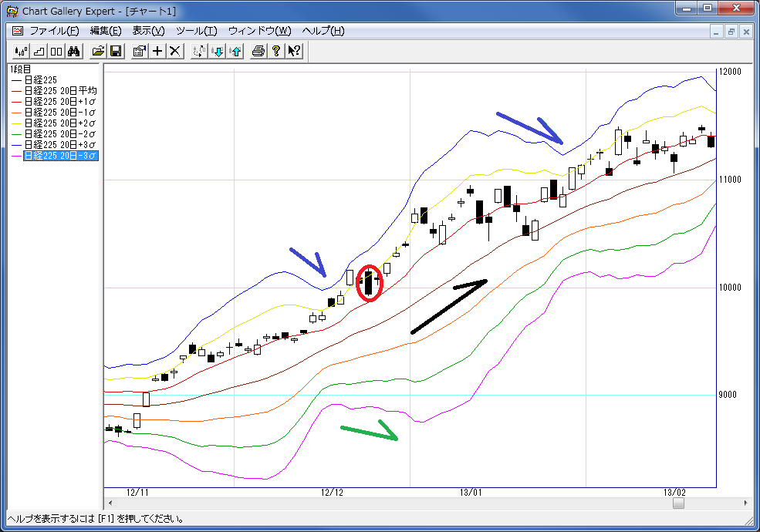
Task: Click the 9000 price axis label
Action: (x=728, y=395)
